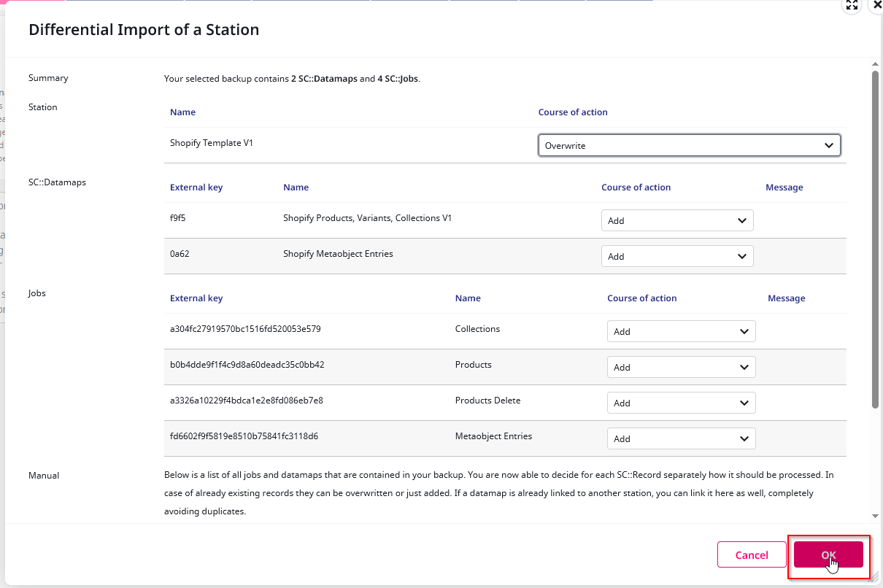This screenshot has height=588, width=883.
Task: Click the 'Shopify Metaobject Entries' datamap name
Action: tap(338, 254)
